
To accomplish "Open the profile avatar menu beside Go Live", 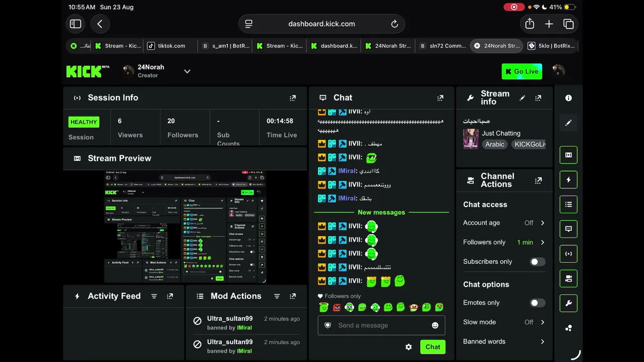I will click(558, 71).
